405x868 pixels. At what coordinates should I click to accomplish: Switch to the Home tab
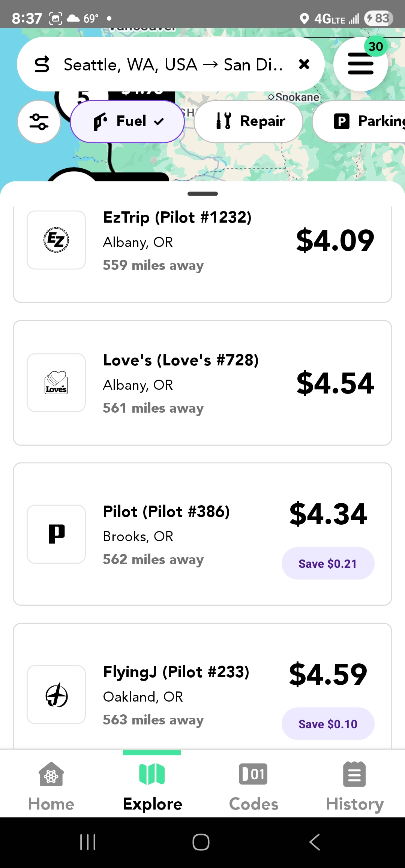(x=51, y=784)
